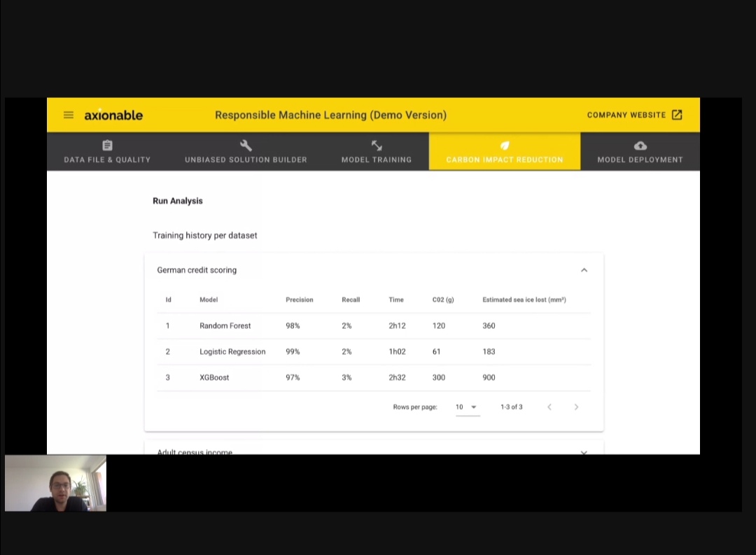Sort by the Recall column header
This screenshot has height=555, width=756.
click(351, 300)
